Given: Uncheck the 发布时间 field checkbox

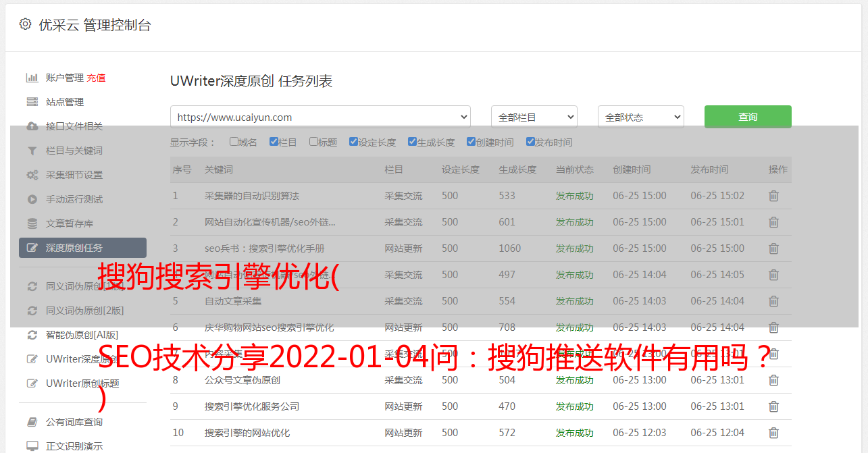Looking at the screenshot, I should click(x=530, y=142).
